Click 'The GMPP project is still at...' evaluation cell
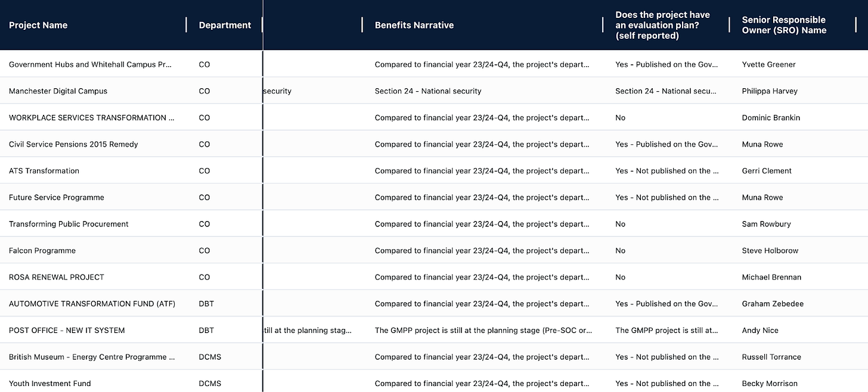This screenshot has width=868, height=392. pos(667,330)
